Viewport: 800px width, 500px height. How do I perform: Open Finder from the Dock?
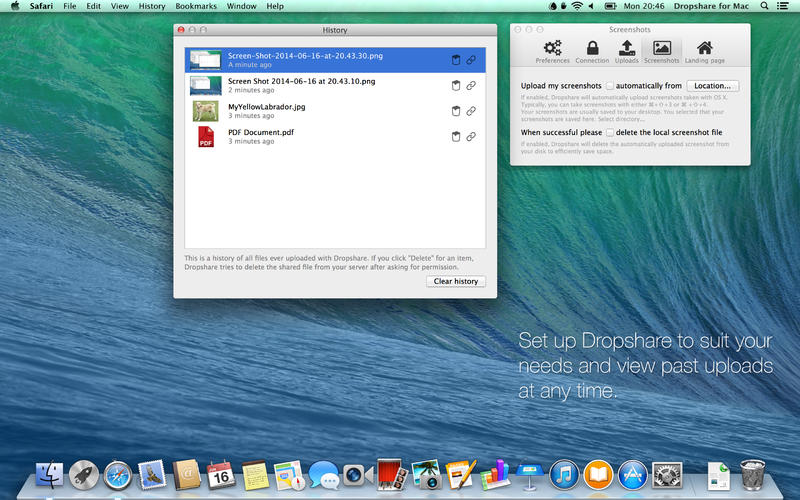pyautogui.click(x=49, y=475)
